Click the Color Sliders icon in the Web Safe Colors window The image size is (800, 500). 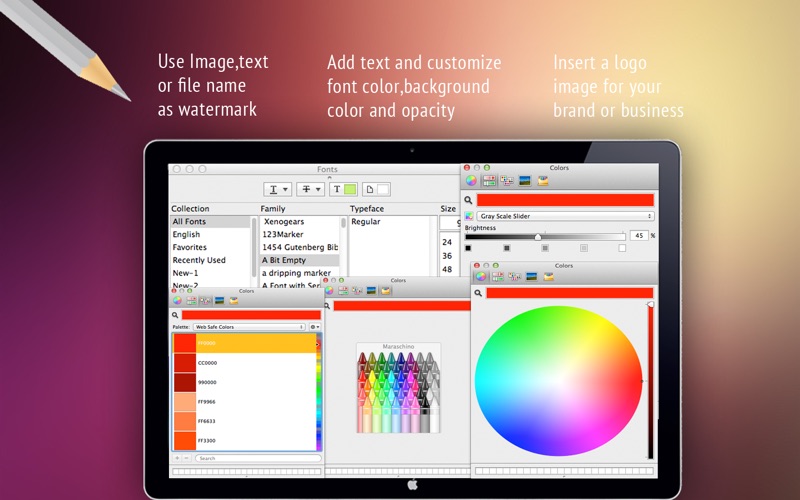click(x=191, y=301)
